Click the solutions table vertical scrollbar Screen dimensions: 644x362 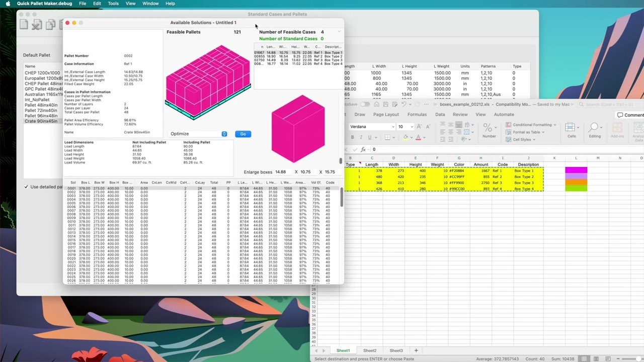tap(342, 197)
